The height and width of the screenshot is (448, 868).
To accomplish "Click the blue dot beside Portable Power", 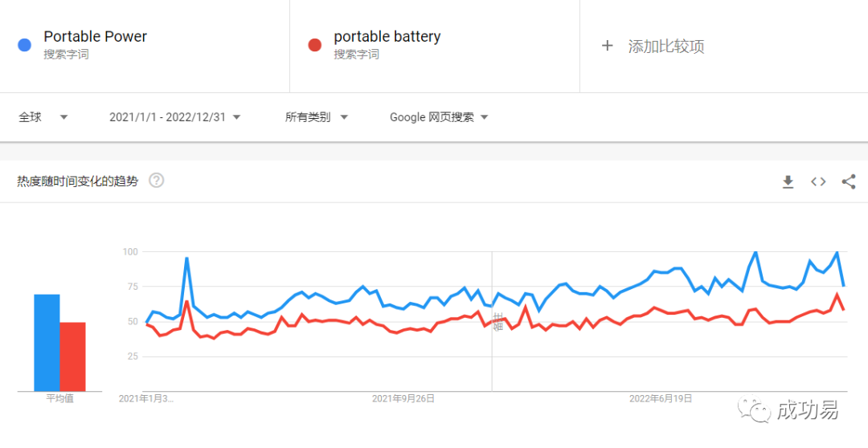I will (x=24, y=45).
